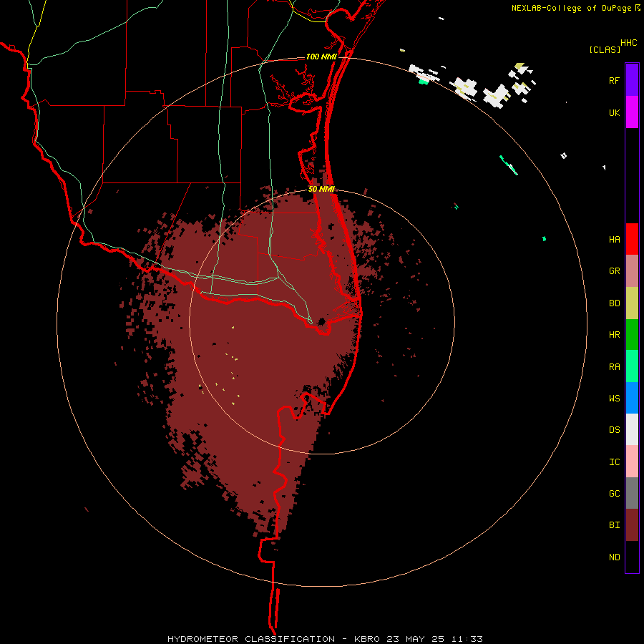Click the light green RA color swatch
This screenshot has width=644, height=644.
click(x=632, y=366)
